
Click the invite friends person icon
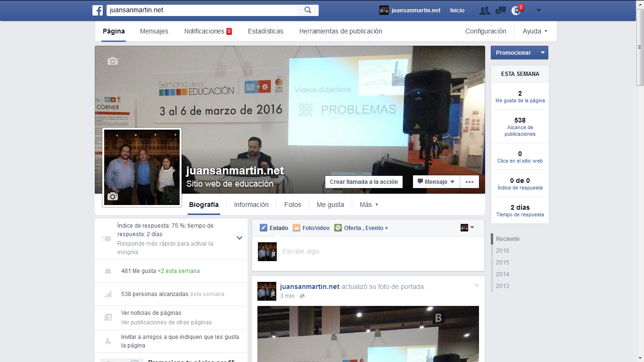(108, 341)
